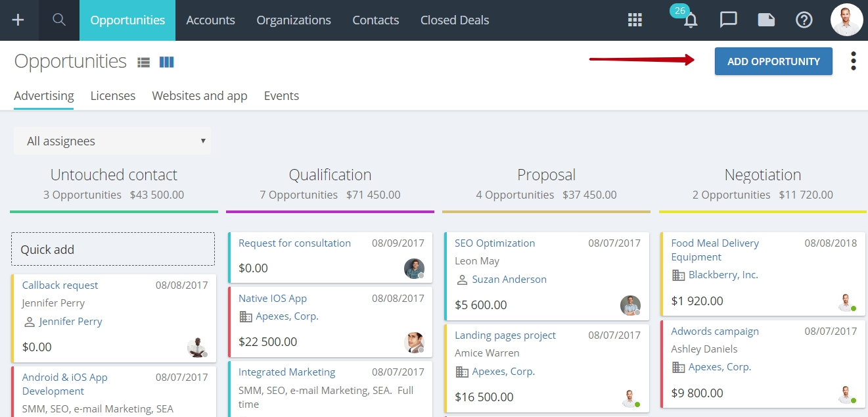
Task: Go to Closed Deals in top navigation
Action: pyautogui.click(x=455, y=20)
